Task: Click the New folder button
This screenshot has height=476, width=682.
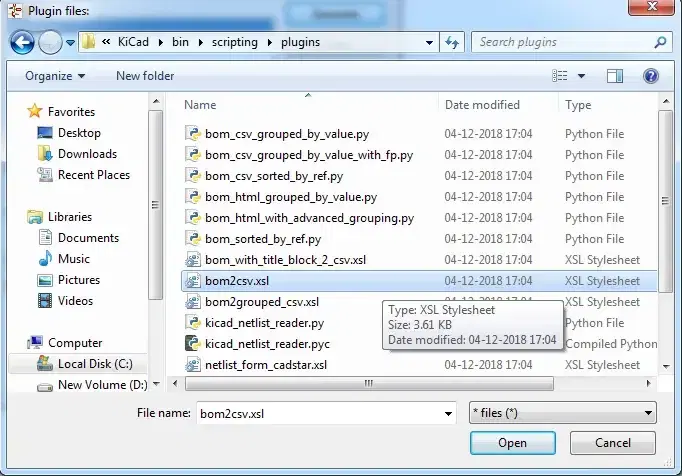Action: click(145, 76)
